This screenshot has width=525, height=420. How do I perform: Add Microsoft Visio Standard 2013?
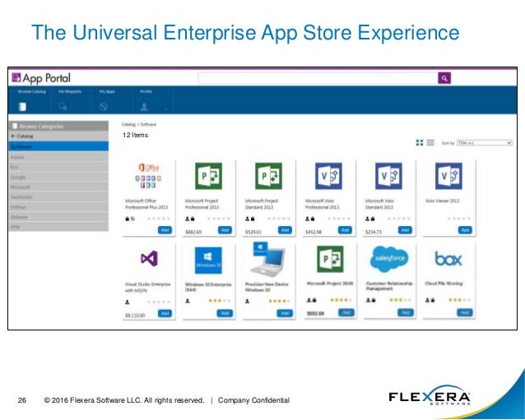tap(405, 230)
